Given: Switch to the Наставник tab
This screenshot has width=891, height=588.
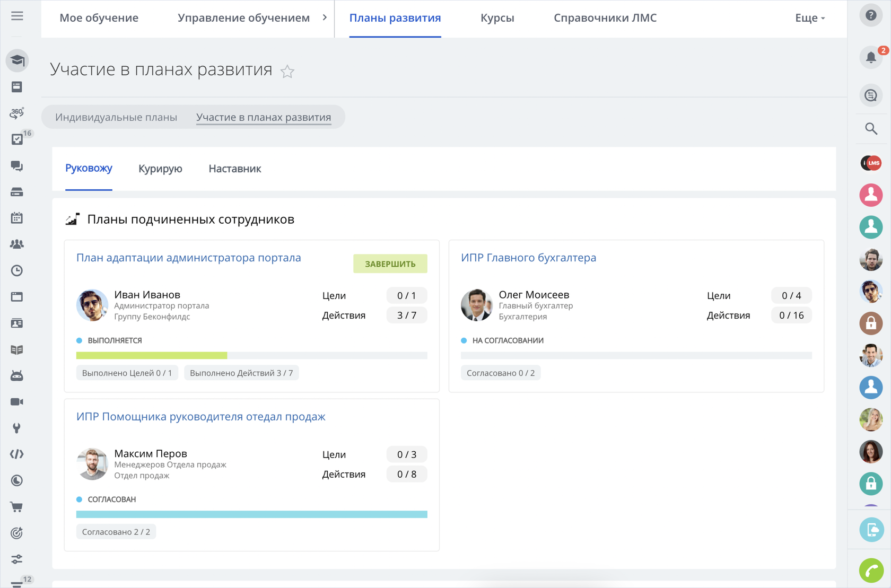Looking at the screenshot, I should 234,169.
